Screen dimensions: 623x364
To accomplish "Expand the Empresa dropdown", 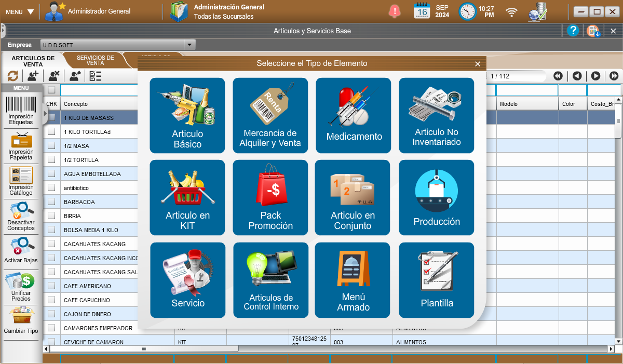I will (189, 45).
